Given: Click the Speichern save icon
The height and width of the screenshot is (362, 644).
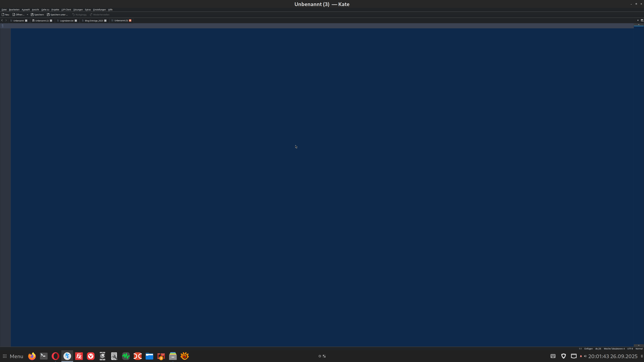Looking at the screenshot, I should 32,14.
